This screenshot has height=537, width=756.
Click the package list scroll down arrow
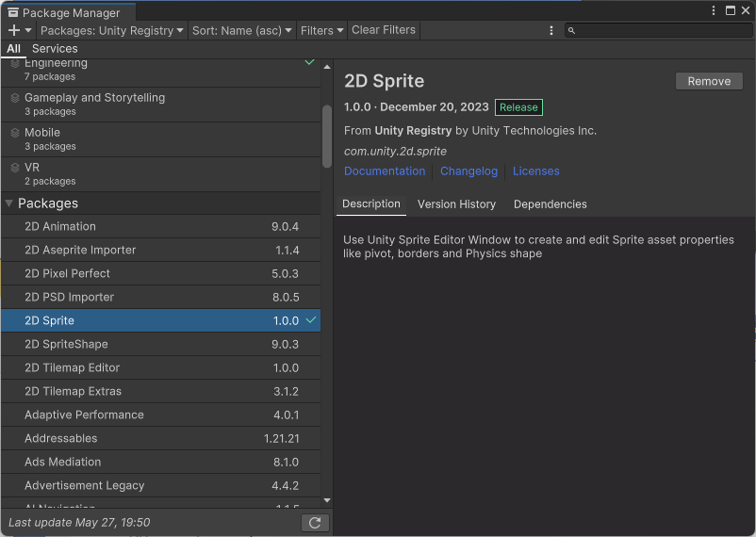click(327, 500)
